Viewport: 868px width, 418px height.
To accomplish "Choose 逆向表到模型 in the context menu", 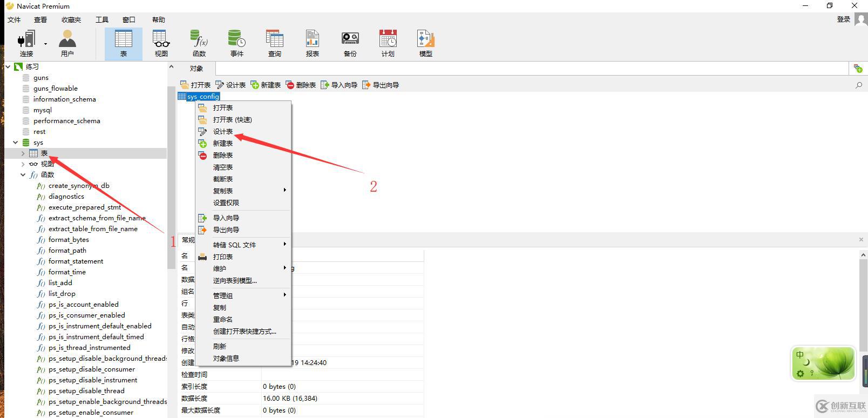I will [x=243, y=281].
